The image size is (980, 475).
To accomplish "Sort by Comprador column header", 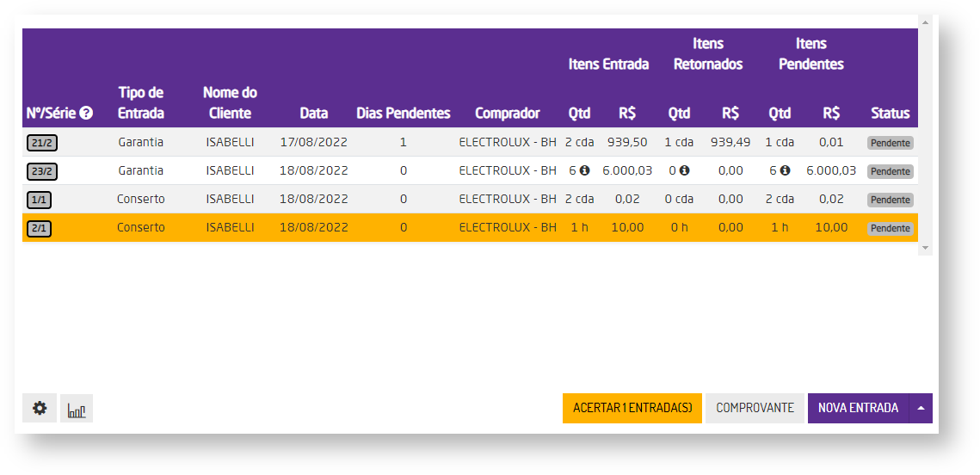I will (x=508, y=114).
